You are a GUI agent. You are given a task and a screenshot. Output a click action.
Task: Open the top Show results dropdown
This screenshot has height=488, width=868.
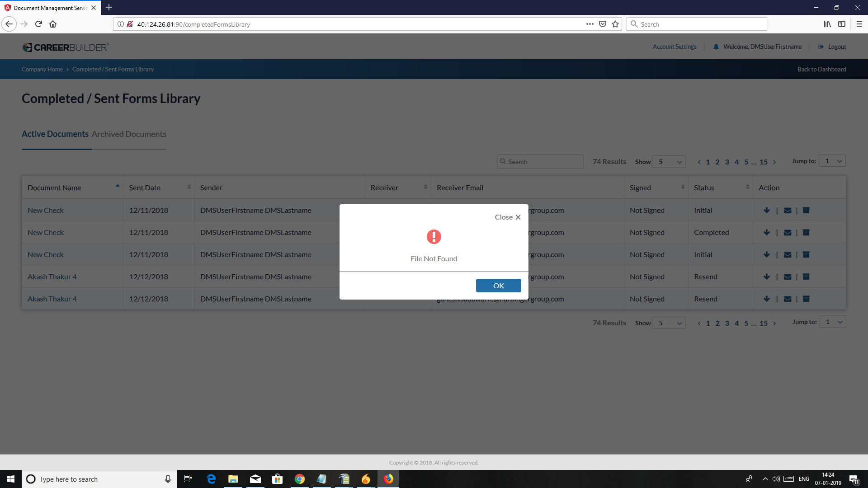[669, 162]
